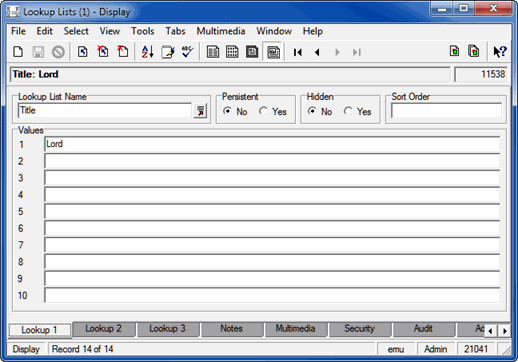Click the record number 11538 box
The width and height of the screenshot is (518, 362).
[x=481, y=74]
